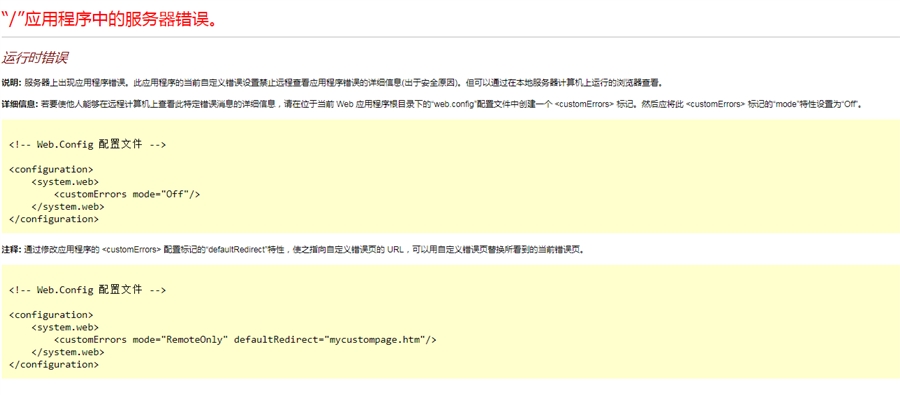Click opening <configuration> tag in first block
This screenshot has height=395, width=900.
[x=51, y=169]
